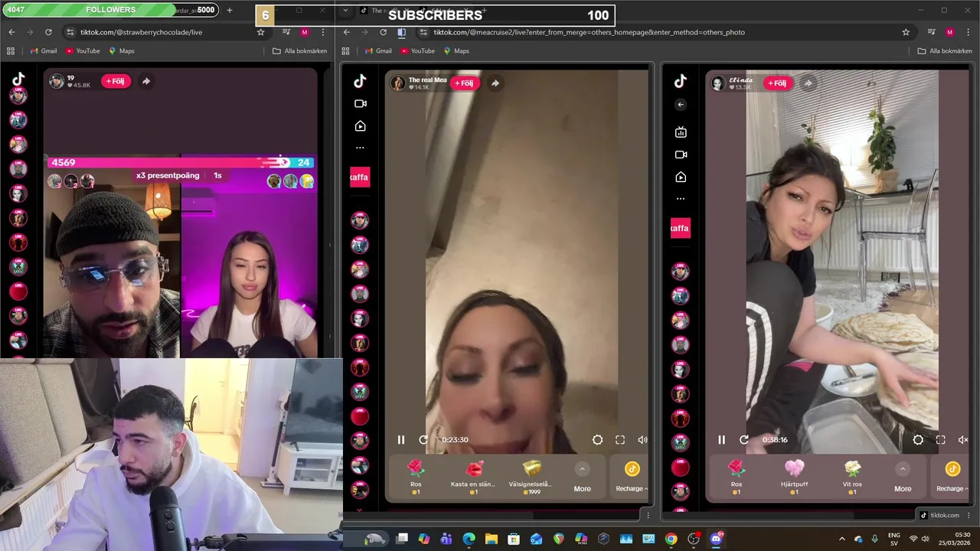Expand More gifts on The real Mea stream
The image size is (980, 551).
[x=582, y=478]
